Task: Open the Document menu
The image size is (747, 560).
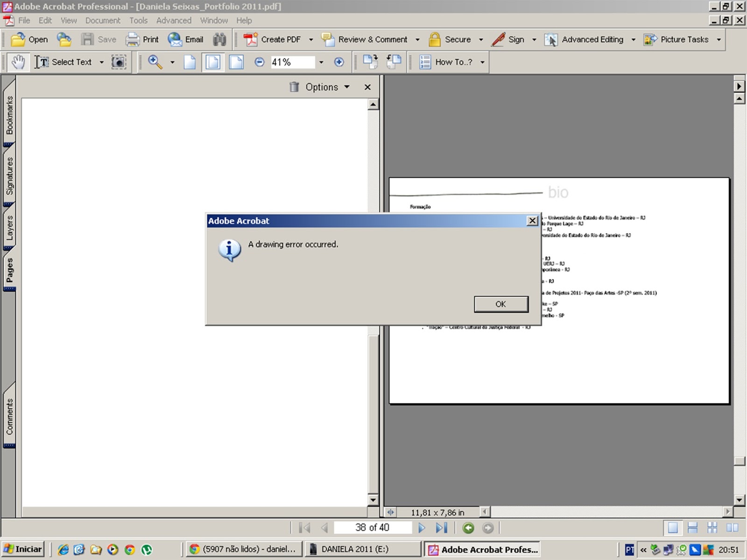Action: [x=103, y=21]
